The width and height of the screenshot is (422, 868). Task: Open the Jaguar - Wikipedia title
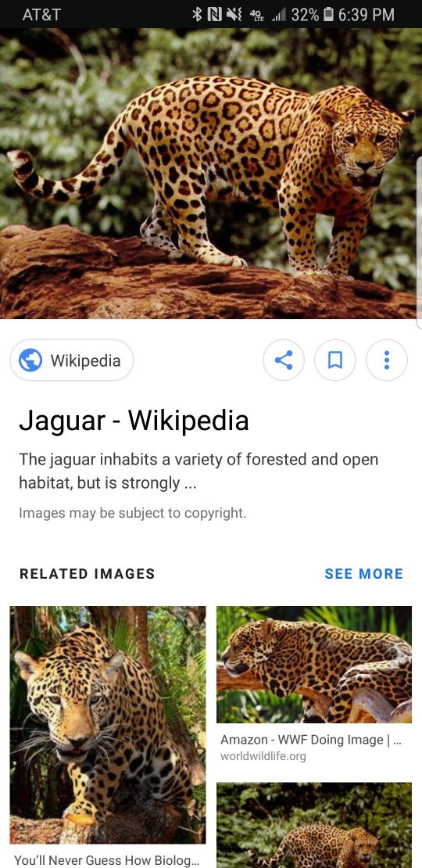(x=134, y=421)
